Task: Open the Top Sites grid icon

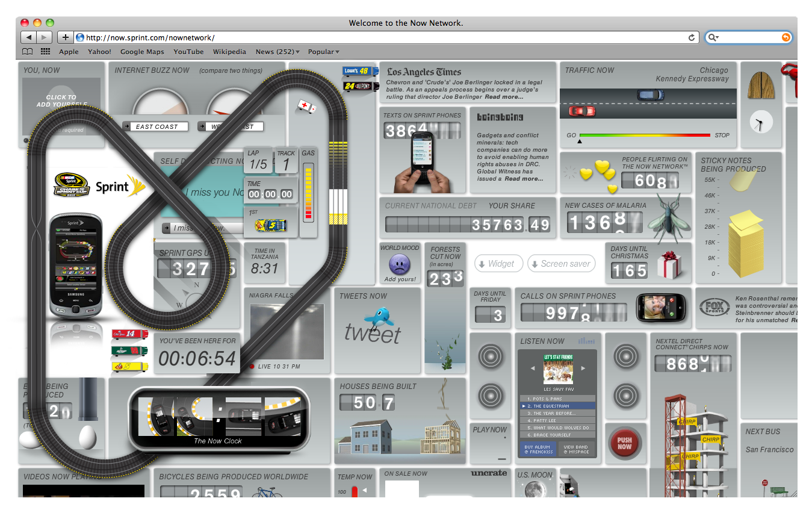Action: pyautogui.click(x=45, y=52)
